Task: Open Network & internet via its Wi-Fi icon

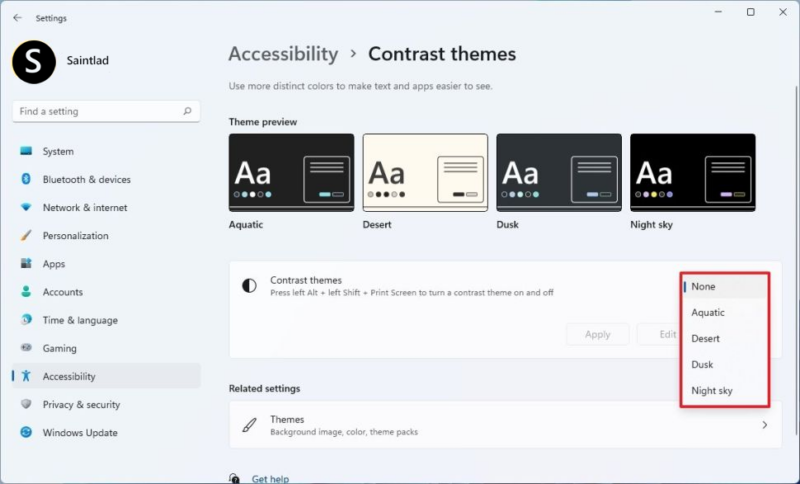Action: (26, 208)
